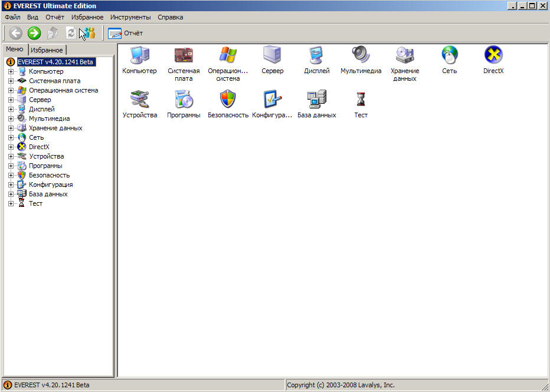Select База данных in the tree
The width and height of the screenshot is (550, 392).
[48, 195]
